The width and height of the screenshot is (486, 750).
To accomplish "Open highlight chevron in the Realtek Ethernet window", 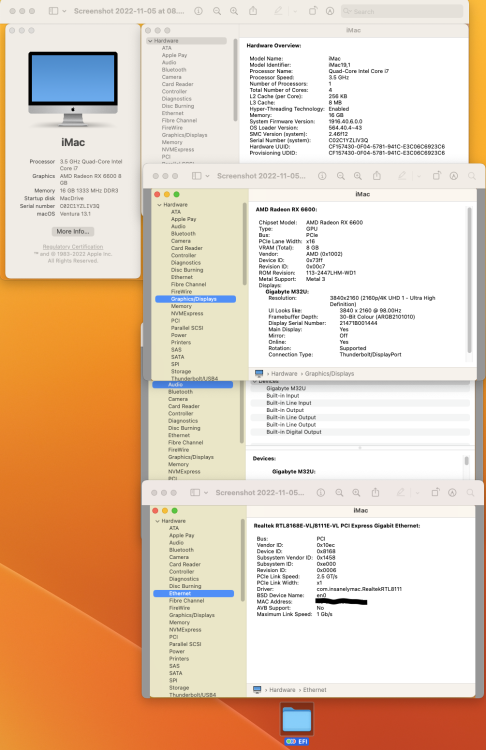I will 418,493.
